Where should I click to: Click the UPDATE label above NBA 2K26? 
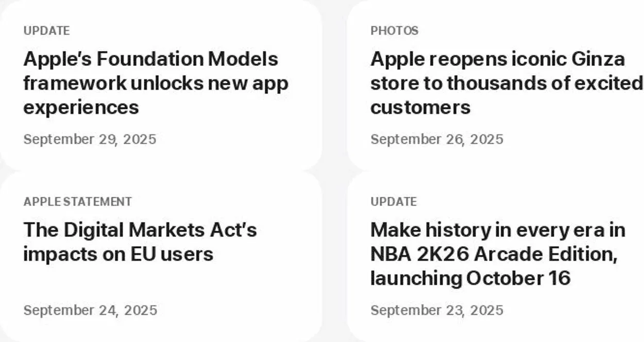[x=394, y=202]
